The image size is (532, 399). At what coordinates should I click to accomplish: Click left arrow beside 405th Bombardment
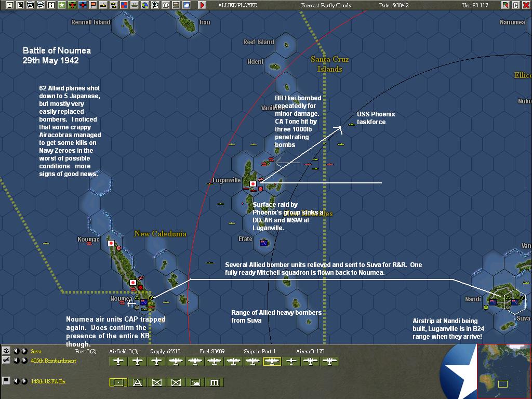click(x=16, y=361)
